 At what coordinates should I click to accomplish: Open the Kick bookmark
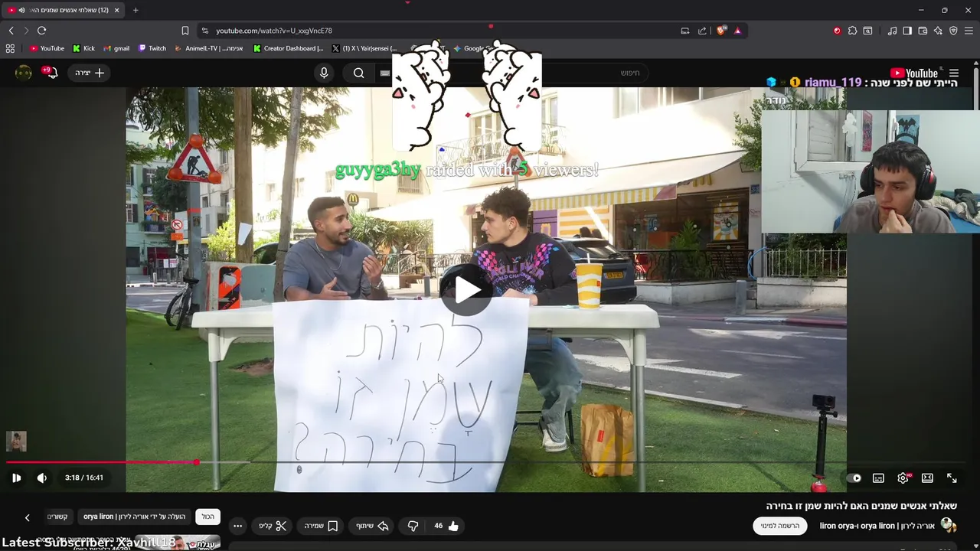(x=83, y=48)
